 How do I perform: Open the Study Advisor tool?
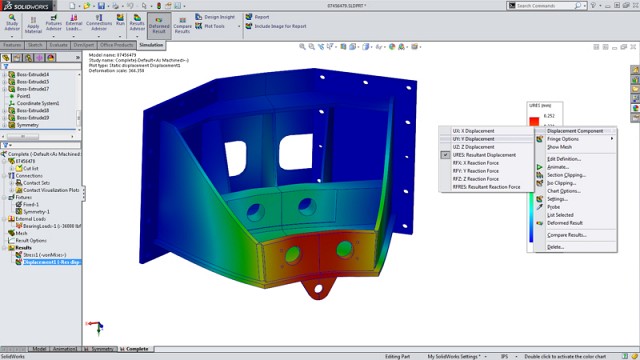click(12, 23)
